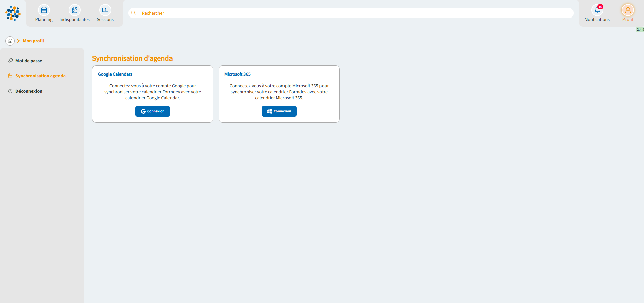This screenshot has width=644, height=303.
Task: Go to Sessions using book icon
Action: (105, 10)
